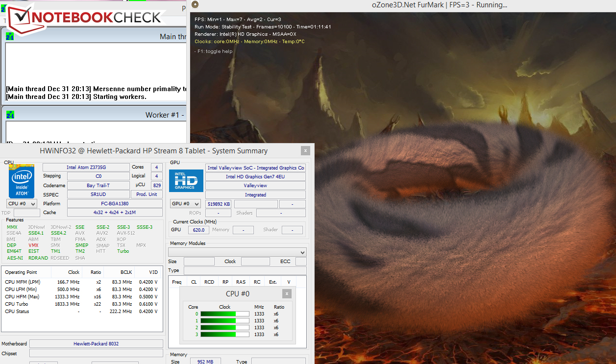Select the CPU MFM (LPM) row
This screenshot has height=364, width=616.
click(x=82, y=282)
